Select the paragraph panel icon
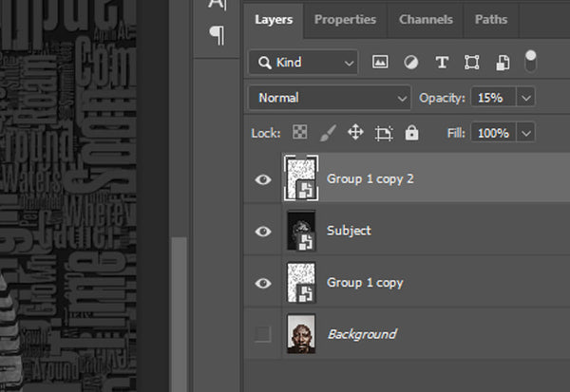The width and height of the screenshot is (570, 392). (x=217, y=35)
